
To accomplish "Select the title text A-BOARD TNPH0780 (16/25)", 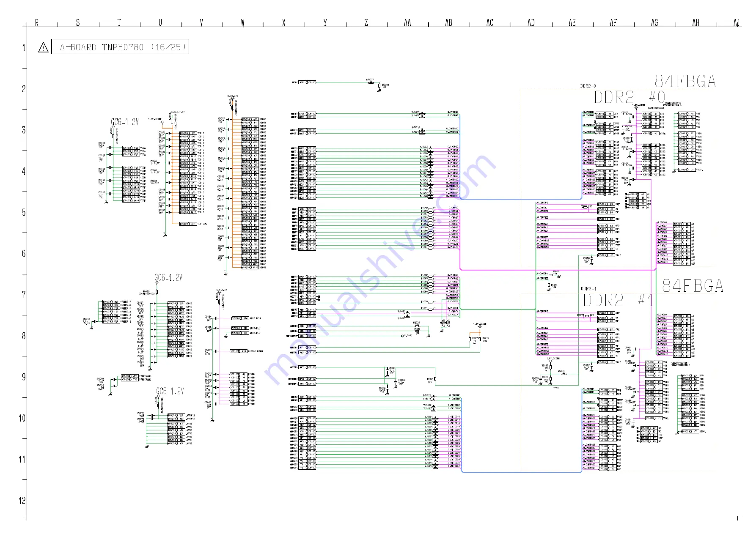I will (x=123, y=47).
